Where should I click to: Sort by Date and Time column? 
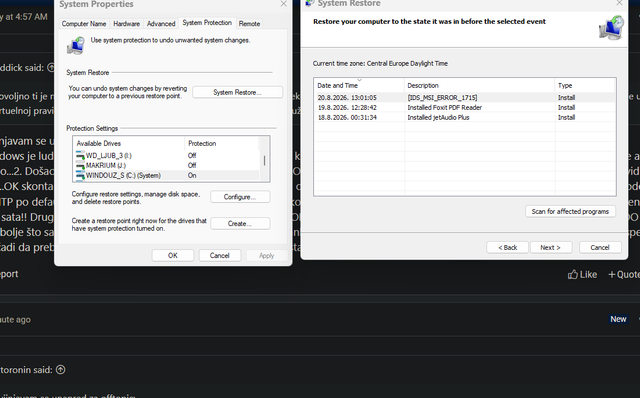[359, 85]
